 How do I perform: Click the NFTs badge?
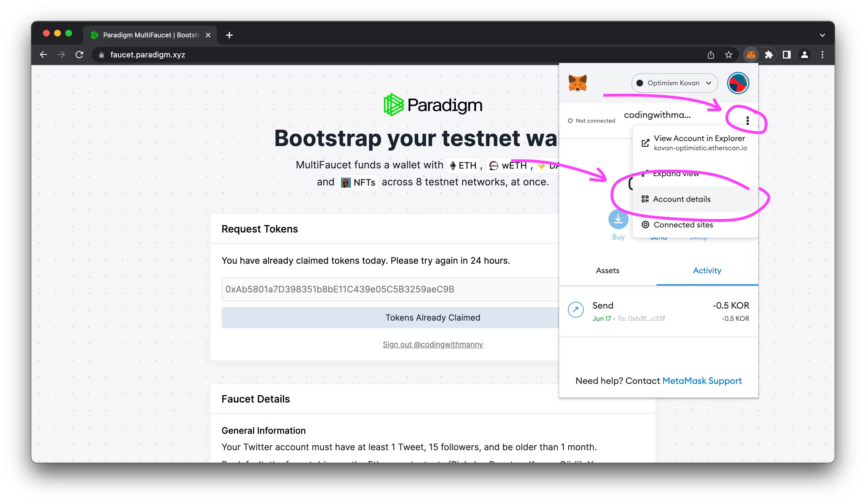(x=358, y=182)
